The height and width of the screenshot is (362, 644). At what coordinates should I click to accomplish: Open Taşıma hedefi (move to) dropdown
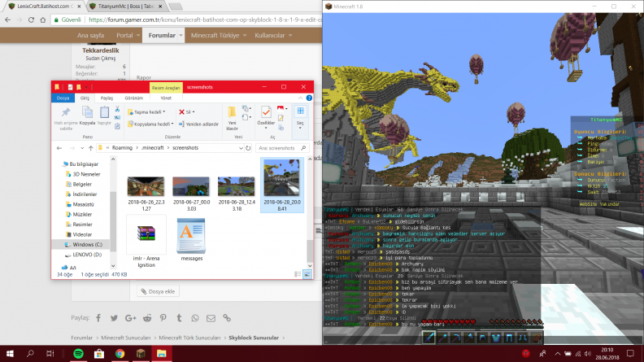click(x=146, y=111)
